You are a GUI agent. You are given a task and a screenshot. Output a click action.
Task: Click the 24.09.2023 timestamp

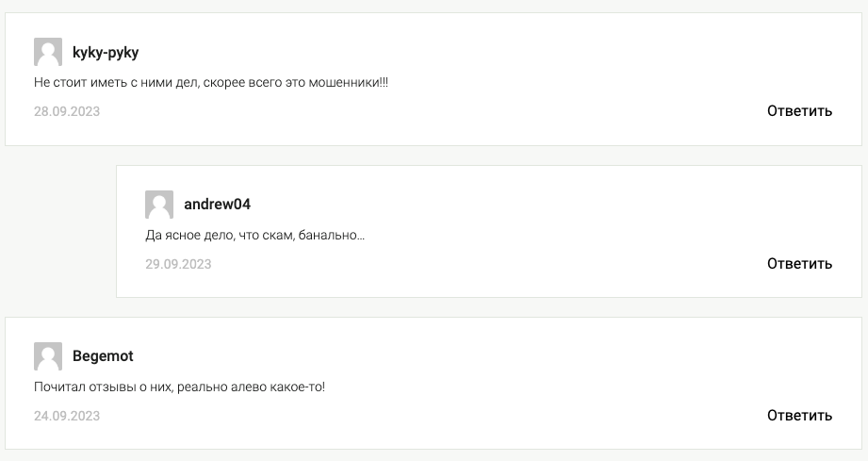(x=66, y=416)
